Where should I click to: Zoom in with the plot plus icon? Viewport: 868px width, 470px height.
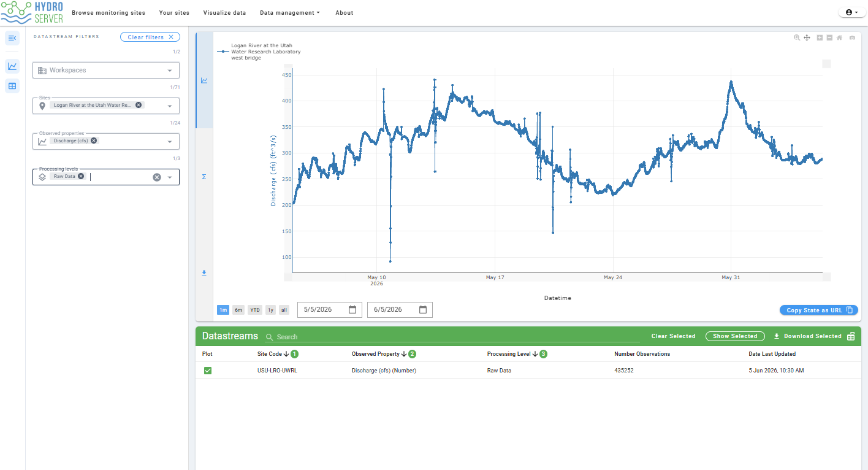coord(820,38)
